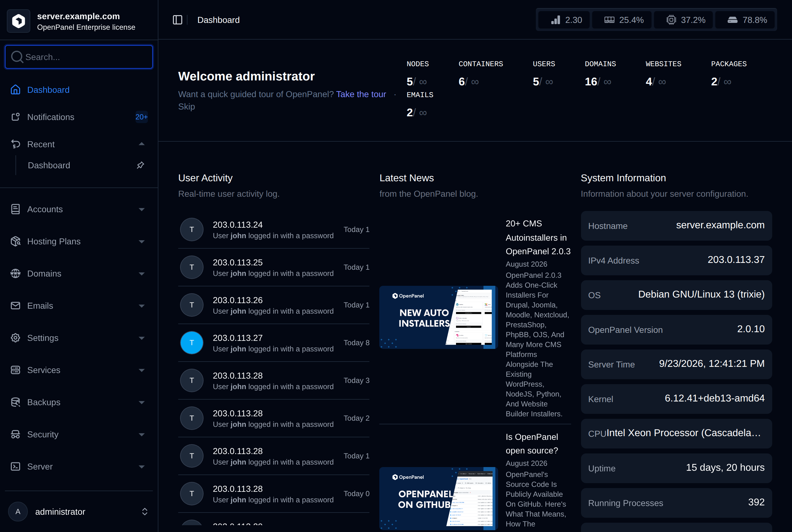Click the CPU usage chip icon

coord(671,20)
